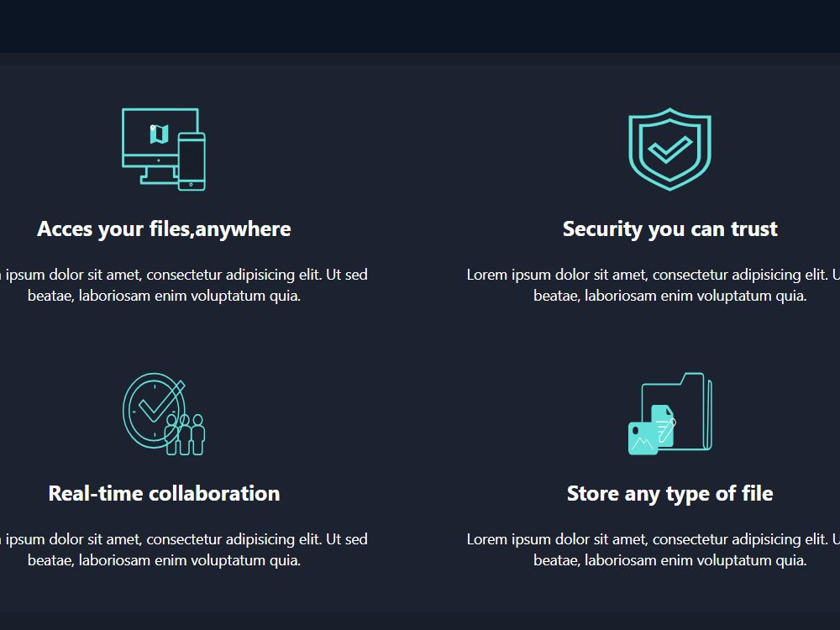Click the paragraph under Real-time collaboration
Viewport: 840px width, 630px height.
pyautogui.click(x=182, y=549)
